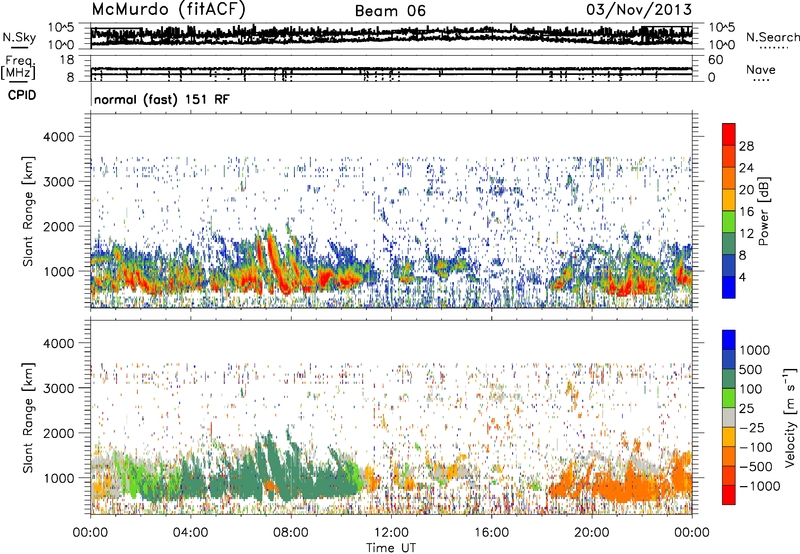Screen dimensions: 800x554
Task: Click the blue bottom segment of the Power colorbar
Action: (729, 287)
